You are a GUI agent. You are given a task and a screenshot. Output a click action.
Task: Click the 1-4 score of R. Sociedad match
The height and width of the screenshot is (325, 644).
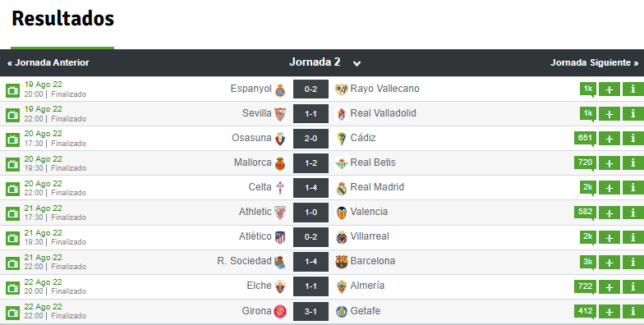click(310, 261)
